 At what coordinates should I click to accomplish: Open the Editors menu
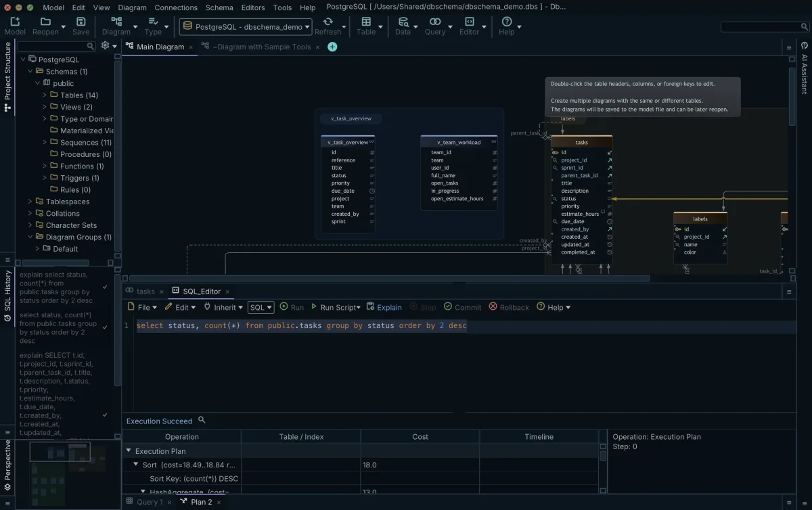click(253, 7)
